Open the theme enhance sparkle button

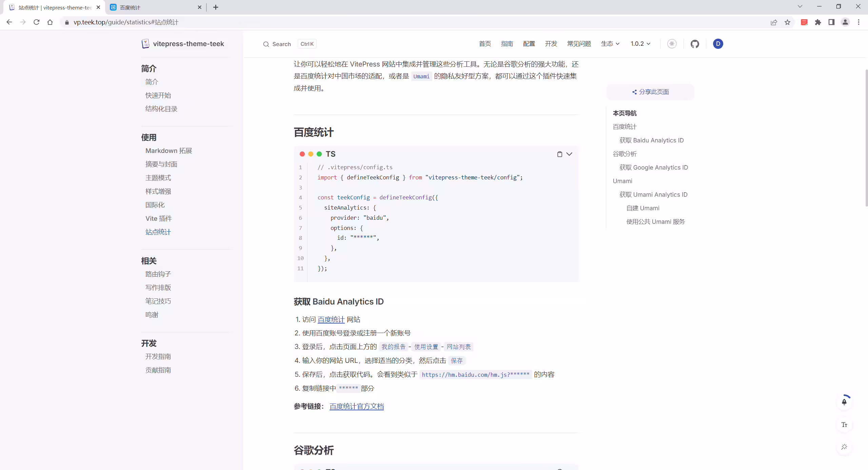pyautogui.click(x=844, y=447)
